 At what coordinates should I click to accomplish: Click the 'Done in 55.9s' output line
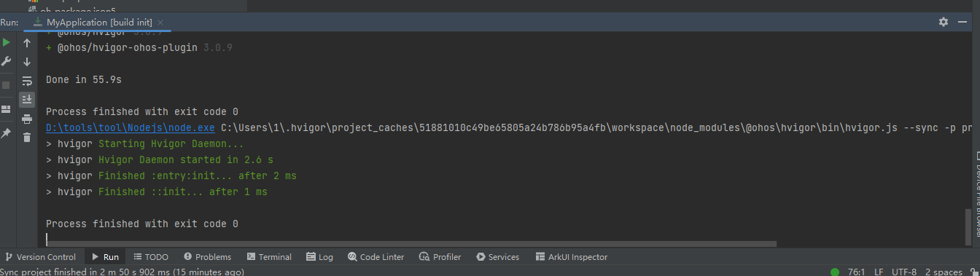[83, 79]
